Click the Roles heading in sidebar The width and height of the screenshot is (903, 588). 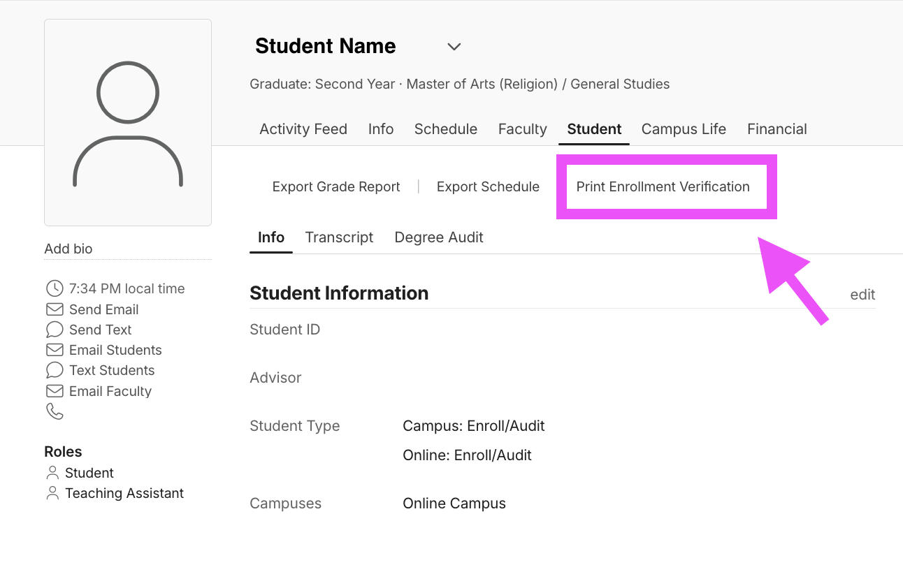coord(63,452)
